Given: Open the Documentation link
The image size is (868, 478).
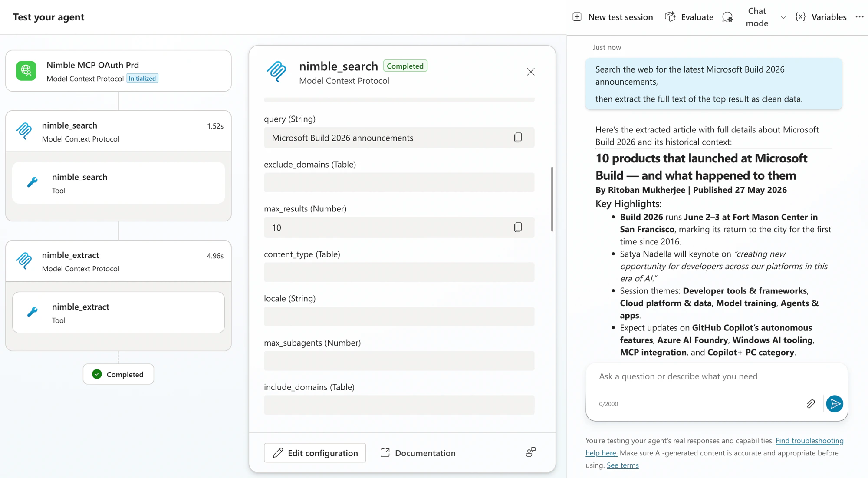Looking at the screenshot, I should [x=418, y=453].
